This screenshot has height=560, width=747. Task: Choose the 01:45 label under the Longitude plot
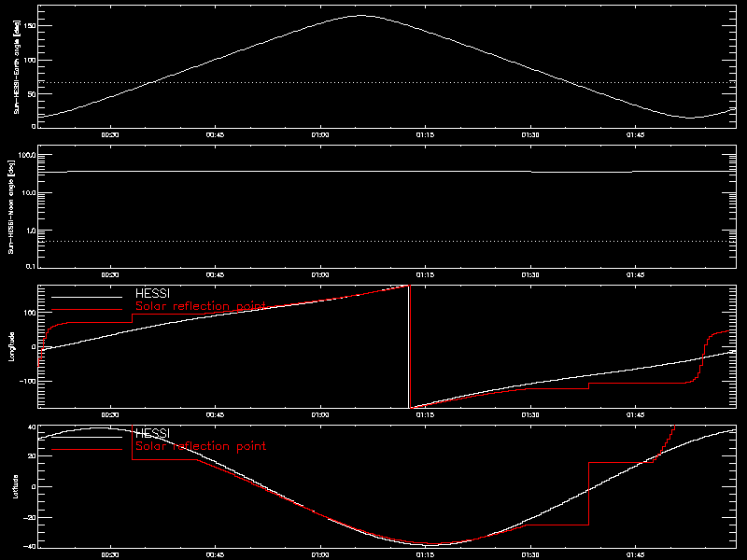point(635,415)
